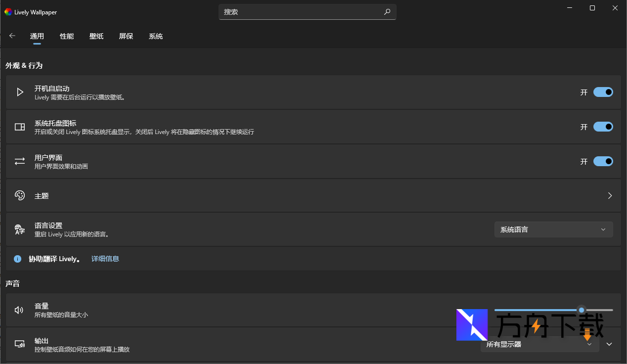Click the 主题 palette icon
Viewport: 627px width, 364px height.
20,195
